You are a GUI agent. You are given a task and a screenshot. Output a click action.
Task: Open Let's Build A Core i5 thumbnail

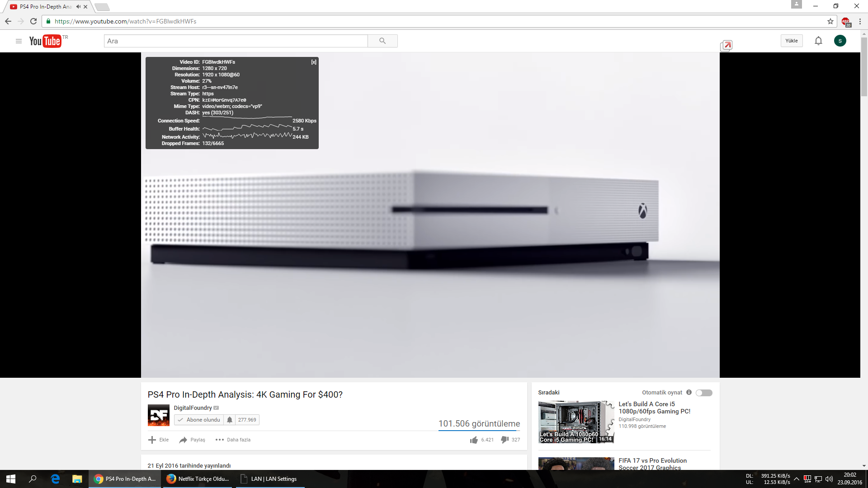coord(576,422)
